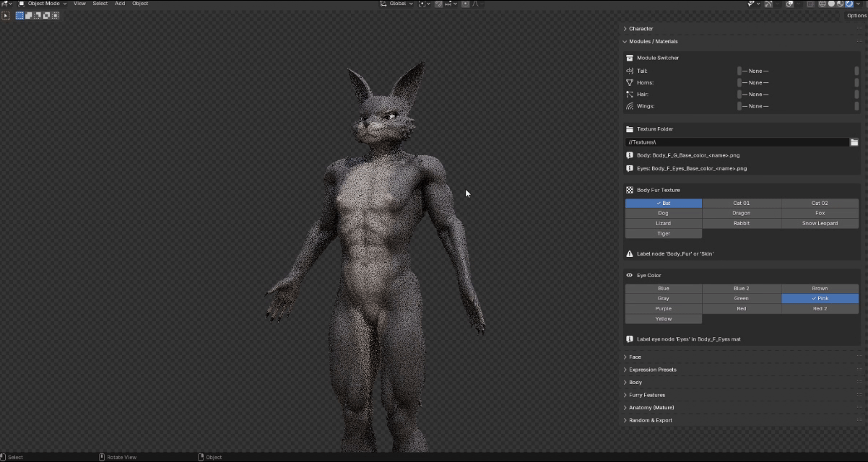Screen dimensions: 868x462
Task: Click the show overlays icon
Action: (x=790, y=4)
